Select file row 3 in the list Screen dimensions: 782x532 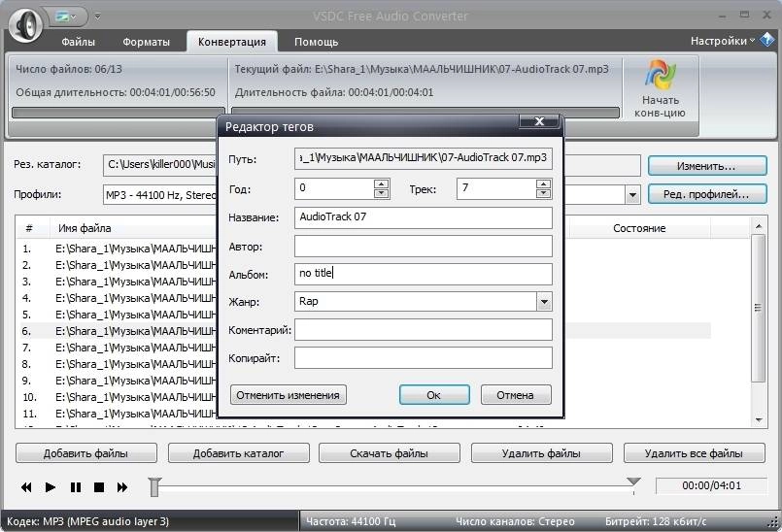click(x=118, y=282)
